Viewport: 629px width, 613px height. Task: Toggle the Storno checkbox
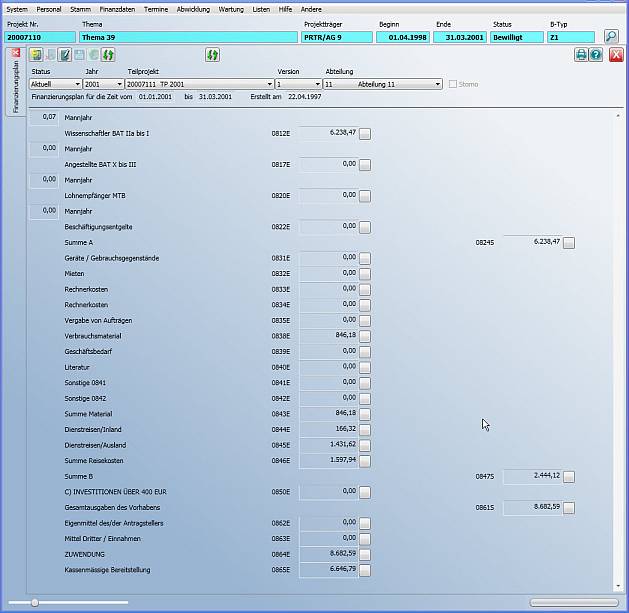click(x=453, y=84)
